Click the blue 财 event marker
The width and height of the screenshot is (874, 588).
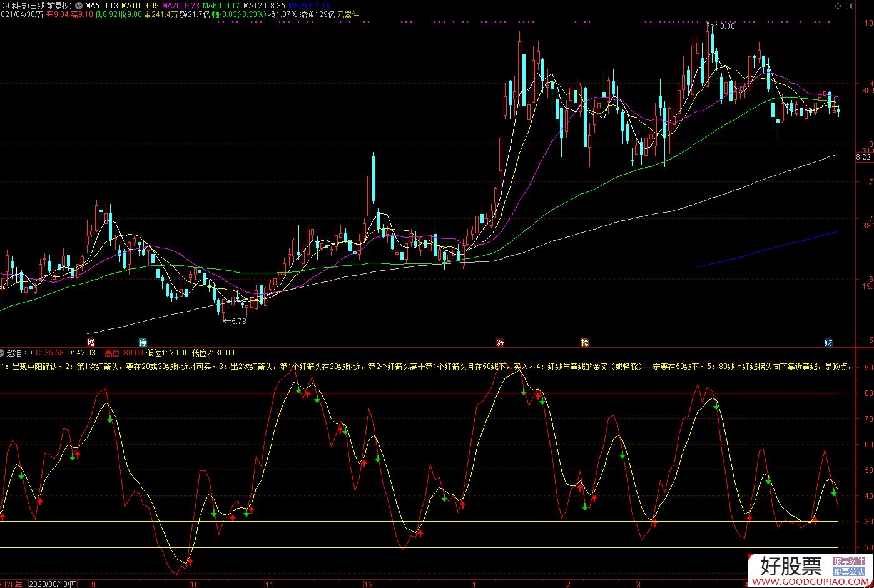click(x=828, y=342)
